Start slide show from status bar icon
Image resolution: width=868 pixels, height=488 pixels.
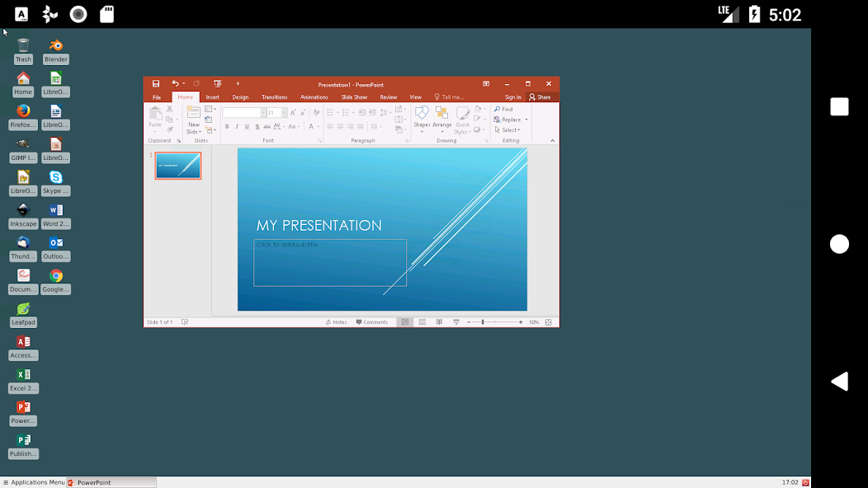[456, 322]
